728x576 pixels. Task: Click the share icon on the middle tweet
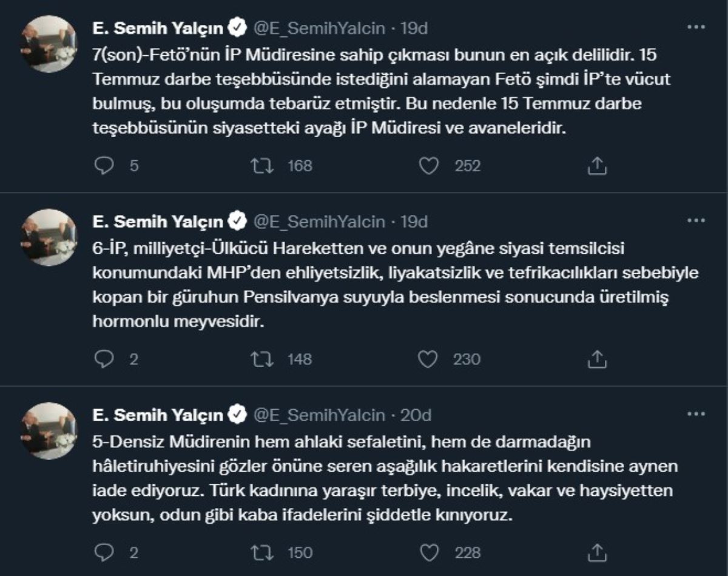(596, 359)
